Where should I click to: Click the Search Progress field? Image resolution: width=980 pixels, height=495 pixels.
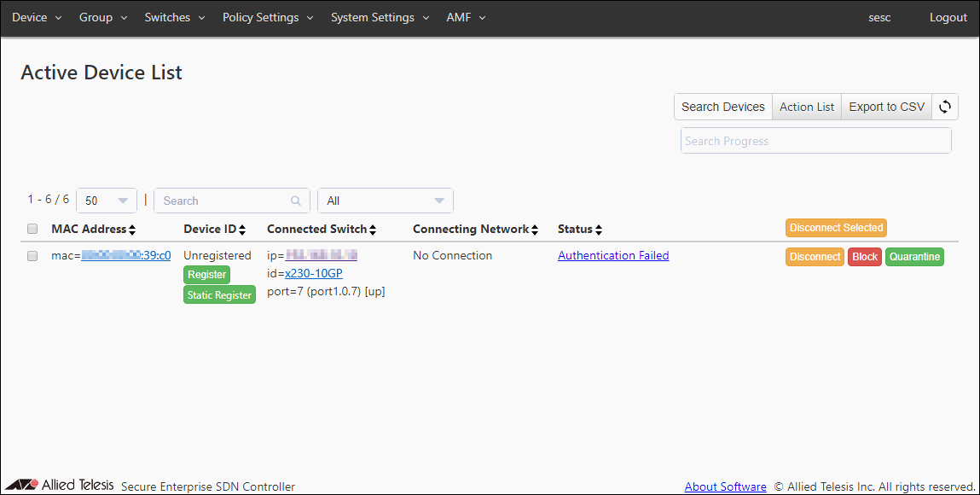tap(815, 141)
